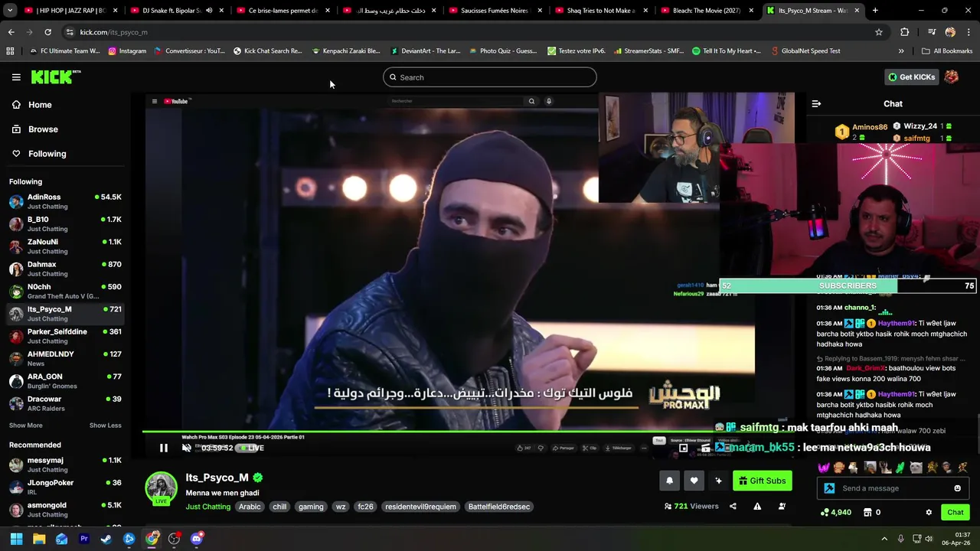Select the wz tag

coord(341,507)
